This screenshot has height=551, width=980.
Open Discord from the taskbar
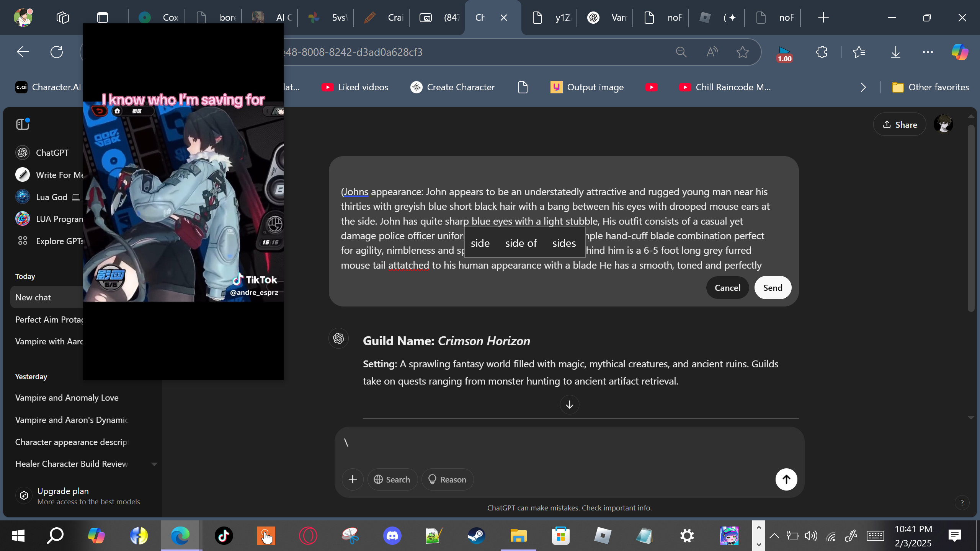click(392, 535)
